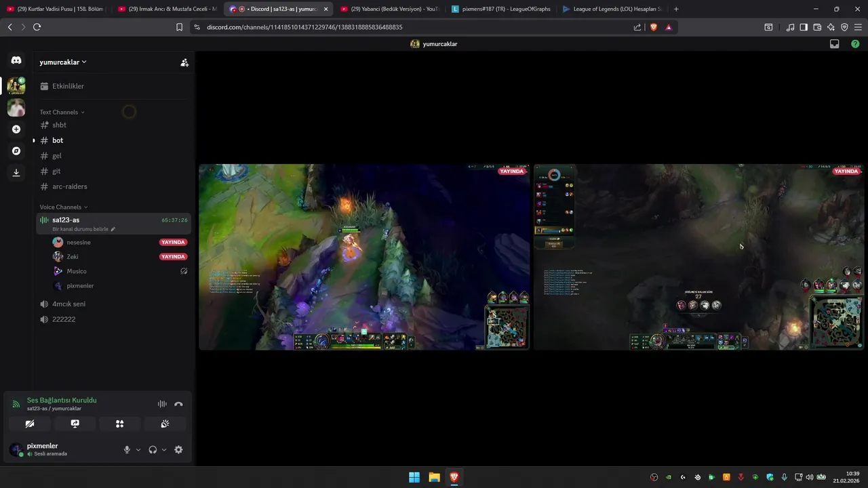Viewport: 868px width, 488px height.
Task: Open the right League of Legends stream tile
Action: [x=699, y=257]
